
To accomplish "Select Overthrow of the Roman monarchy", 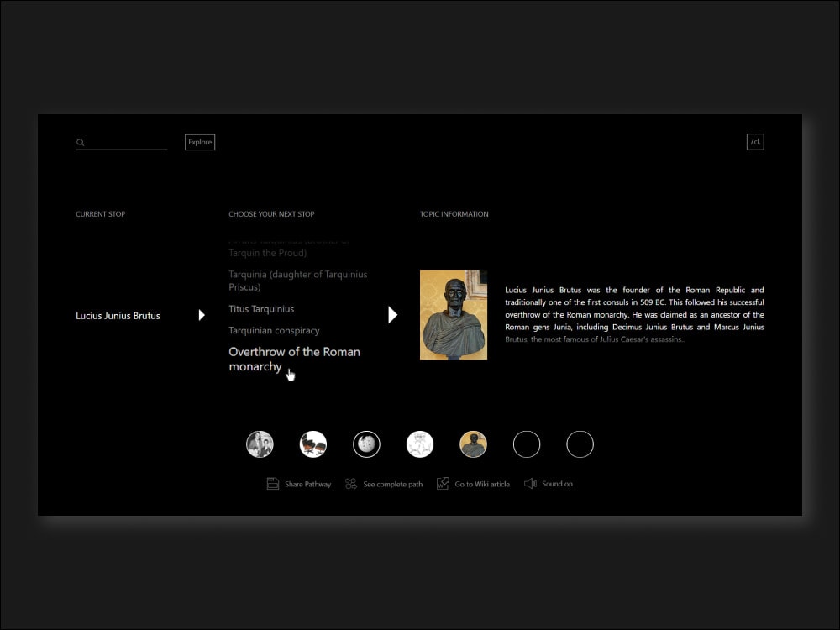I will tap(294, 359).
